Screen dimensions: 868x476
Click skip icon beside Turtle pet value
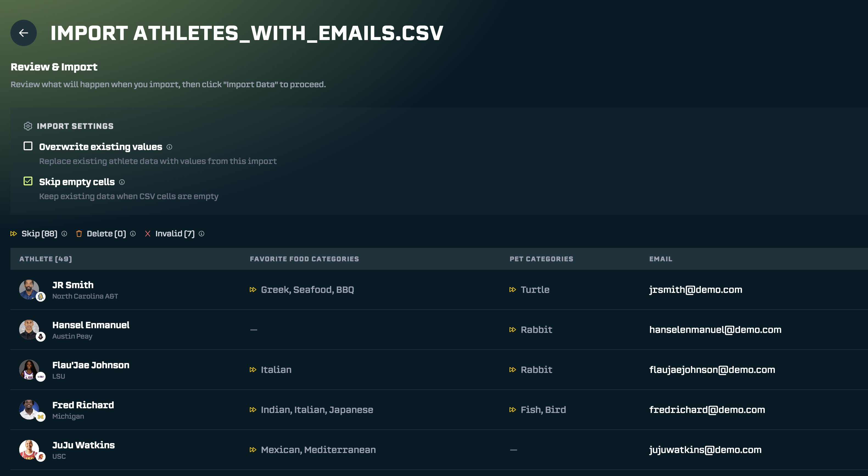(512, 290)
